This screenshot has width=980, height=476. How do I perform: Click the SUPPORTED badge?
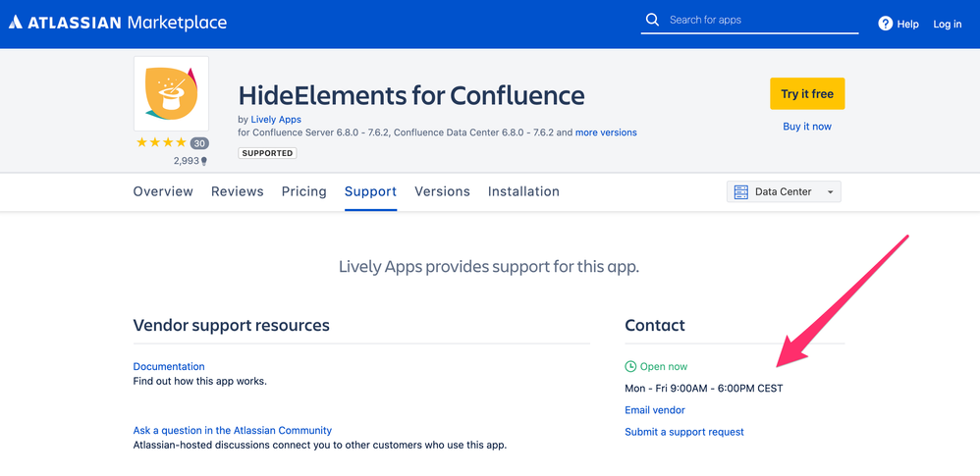(x=267, y=153)
